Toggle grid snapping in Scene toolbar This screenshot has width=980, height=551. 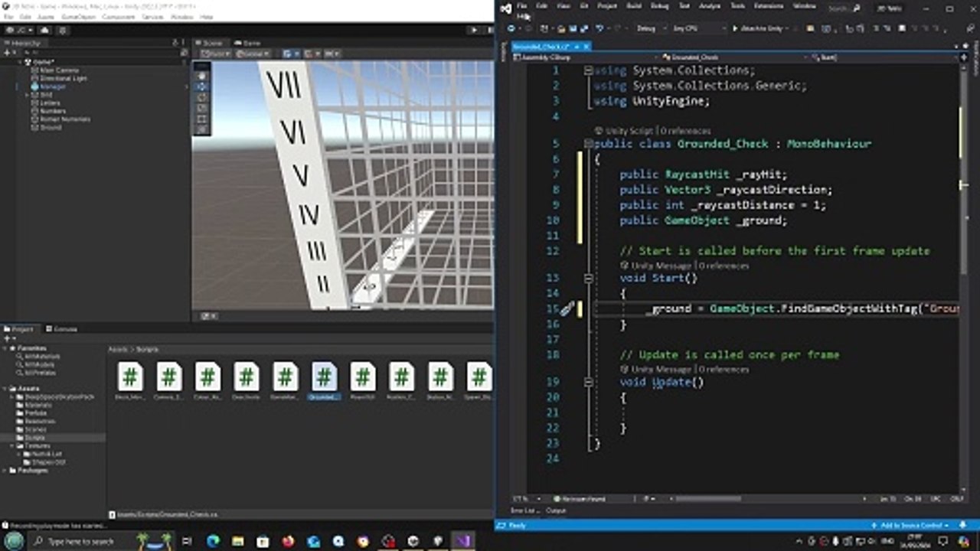tap(309, 54)
